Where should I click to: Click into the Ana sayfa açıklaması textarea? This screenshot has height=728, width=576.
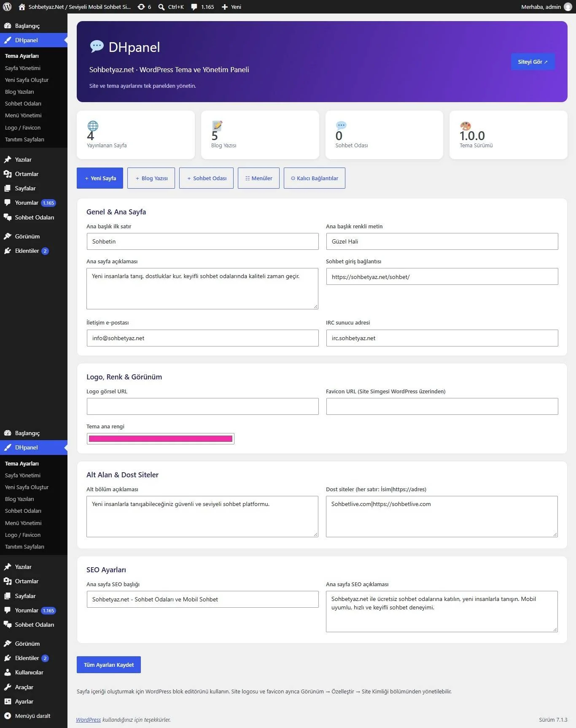(202, 289)
